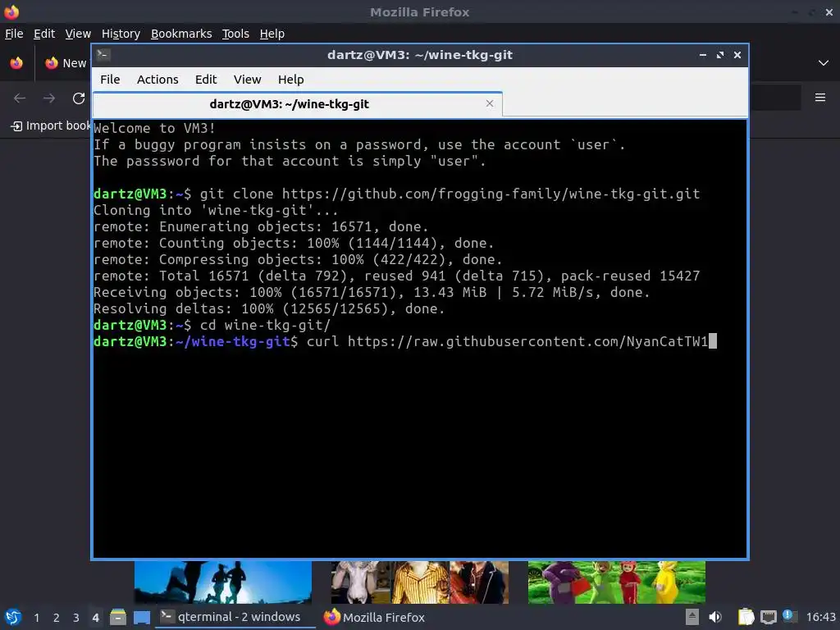
Task: Click the network monitor tray icon
Action: [x=768, y=617]
